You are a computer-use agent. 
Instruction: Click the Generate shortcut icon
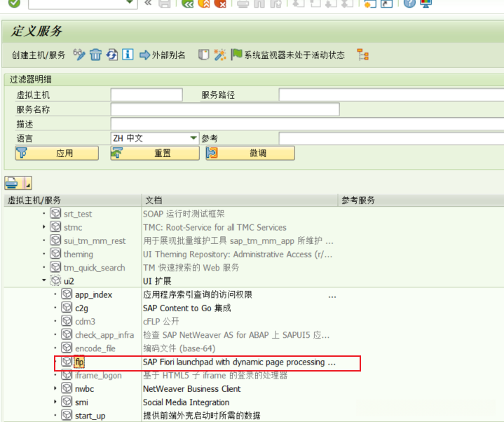tap(387, 4)
